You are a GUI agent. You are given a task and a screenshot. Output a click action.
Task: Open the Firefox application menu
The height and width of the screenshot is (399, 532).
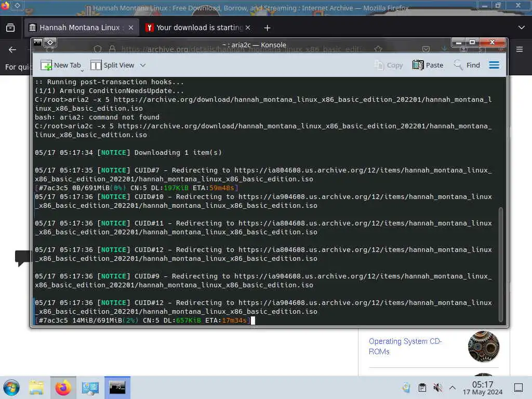(520, 49)
